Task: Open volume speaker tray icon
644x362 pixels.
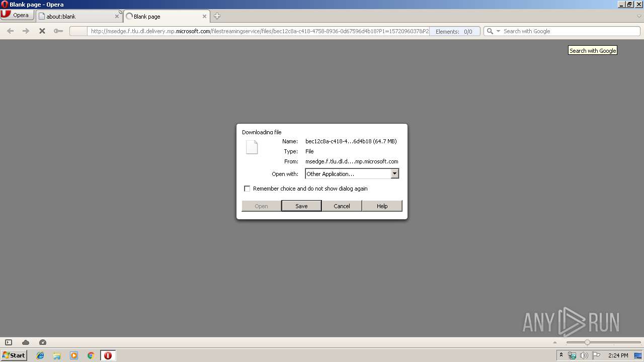Action: [x=584, y=355]
